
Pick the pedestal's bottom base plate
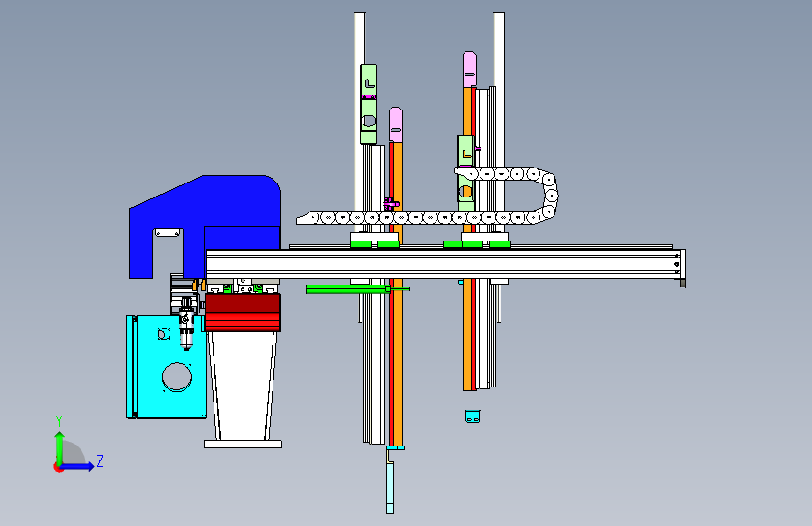tap(243, 445)
